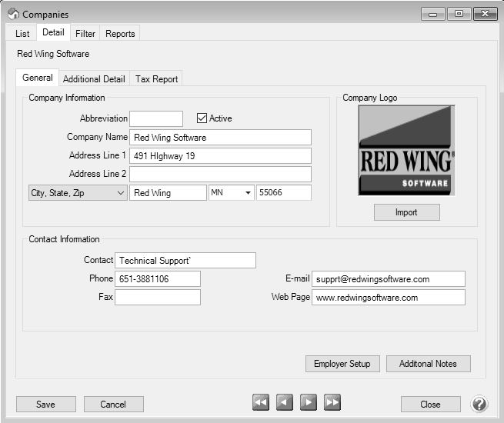Open help with question mark icon

(479, 404)
